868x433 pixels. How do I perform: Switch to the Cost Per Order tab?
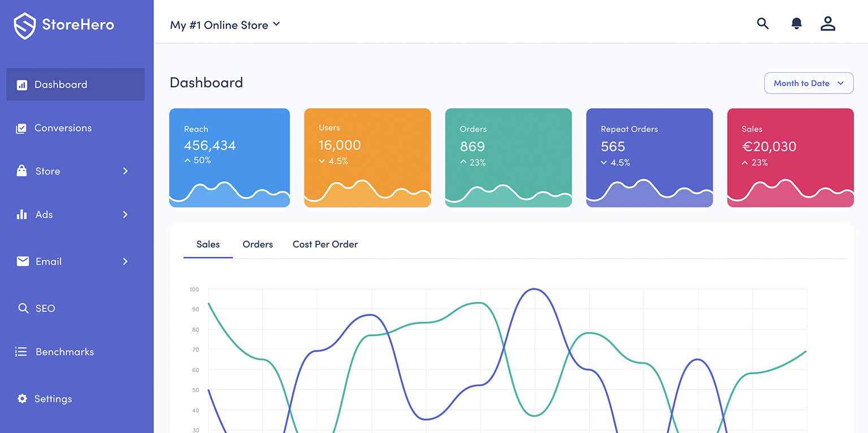(x=325, y=244)
